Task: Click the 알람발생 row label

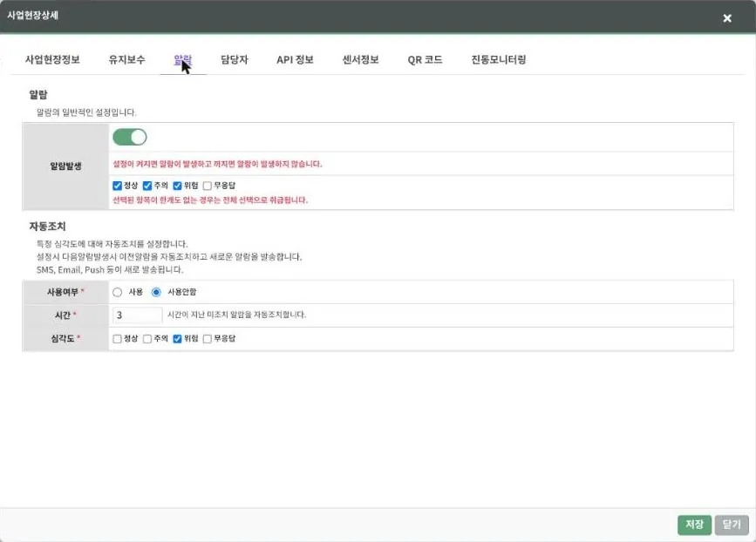Action: click(x=65, y=166)
